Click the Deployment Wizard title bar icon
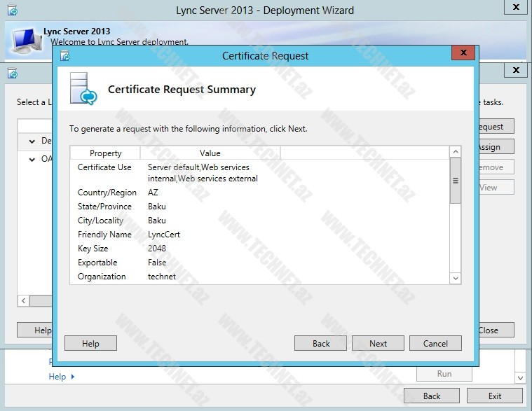 12,11
